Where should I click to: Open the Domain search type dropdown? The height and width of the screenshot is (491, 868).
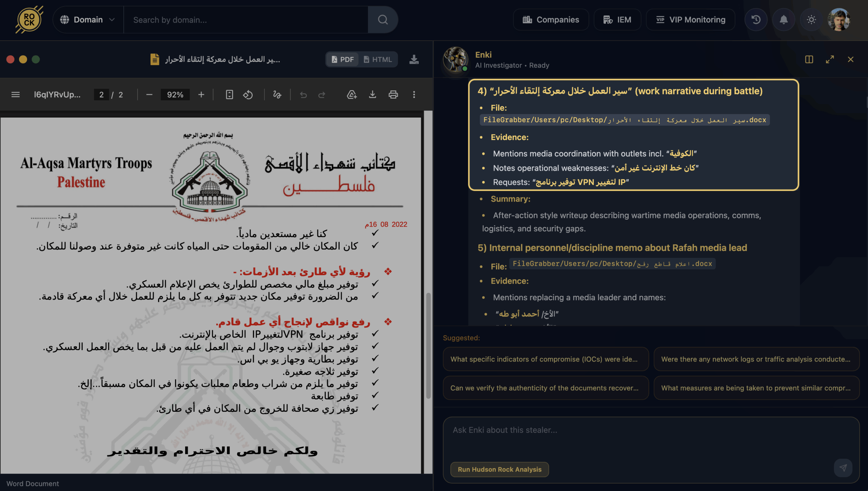[88, 20]
